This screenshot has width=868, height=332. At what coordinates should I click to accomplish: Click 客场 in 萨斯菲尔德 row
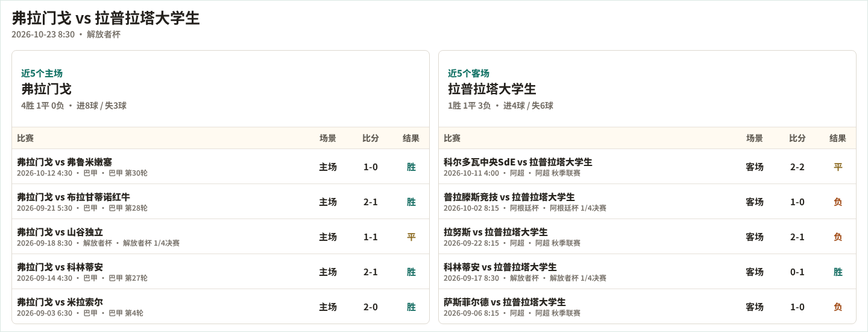(755, 307)
